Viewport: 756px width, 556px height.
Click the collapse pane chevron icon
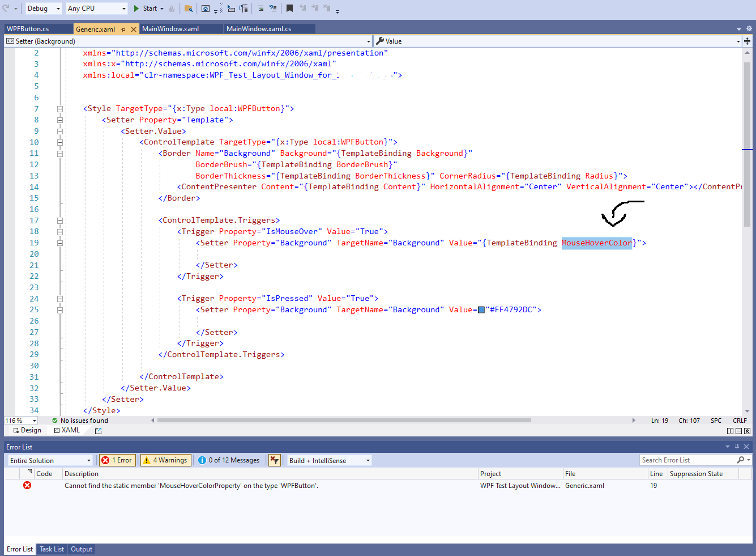(x=748, y=431)
